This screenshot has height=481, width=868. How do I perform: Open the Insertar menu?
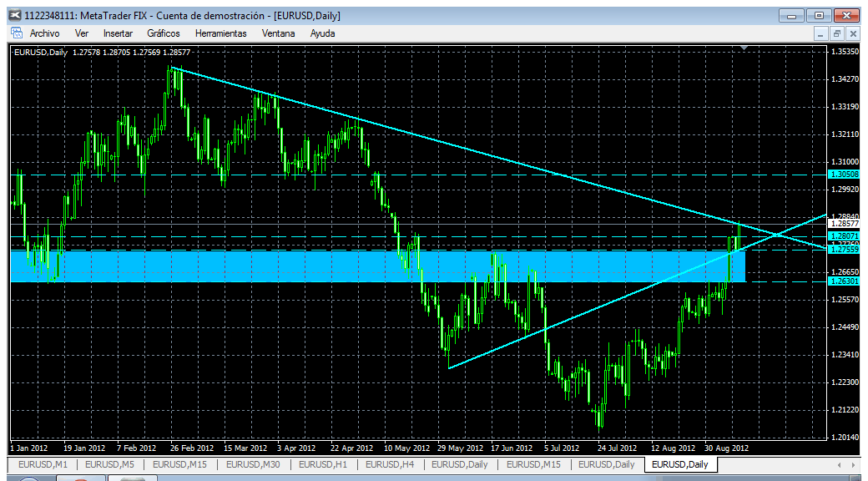(118, 33)
